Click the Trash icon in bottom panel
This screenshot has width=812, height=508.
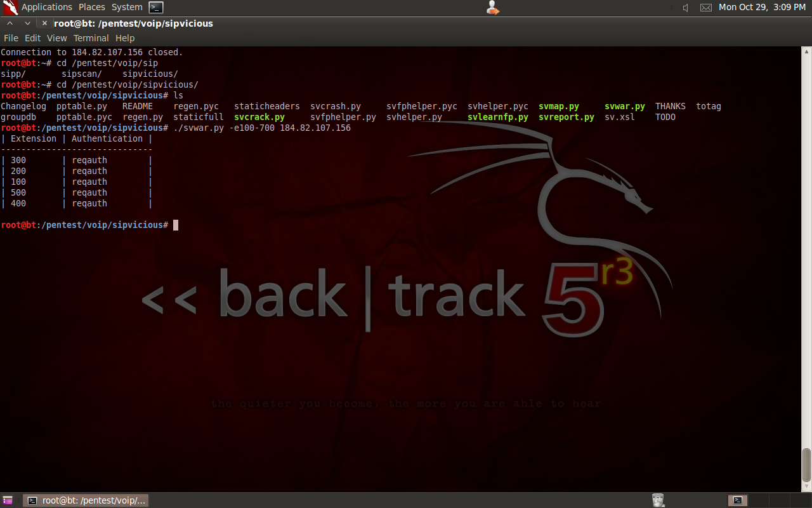[658, 500]
